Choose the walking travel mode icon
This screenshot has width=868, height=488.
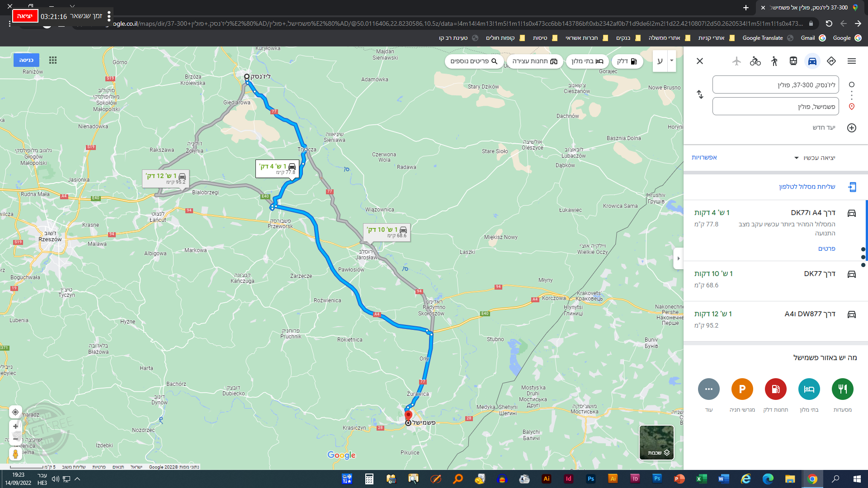774,61
